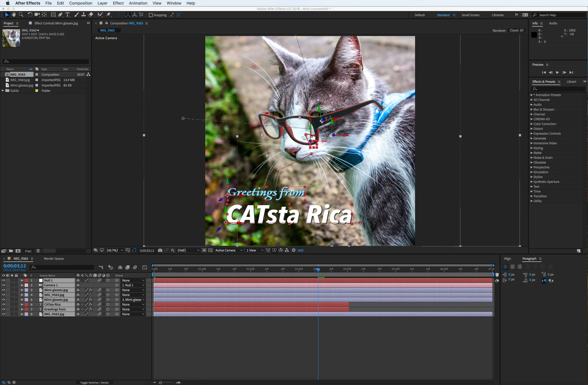Click the Toggle Transparency Grid icon

click(x=210, y=250)
